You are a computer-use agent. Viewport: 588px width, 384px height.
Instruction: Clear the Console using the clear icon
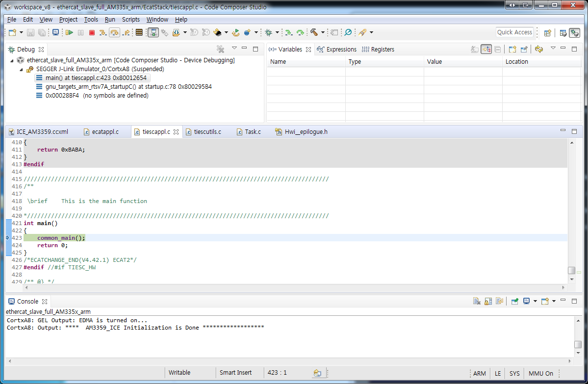(476, 301)
